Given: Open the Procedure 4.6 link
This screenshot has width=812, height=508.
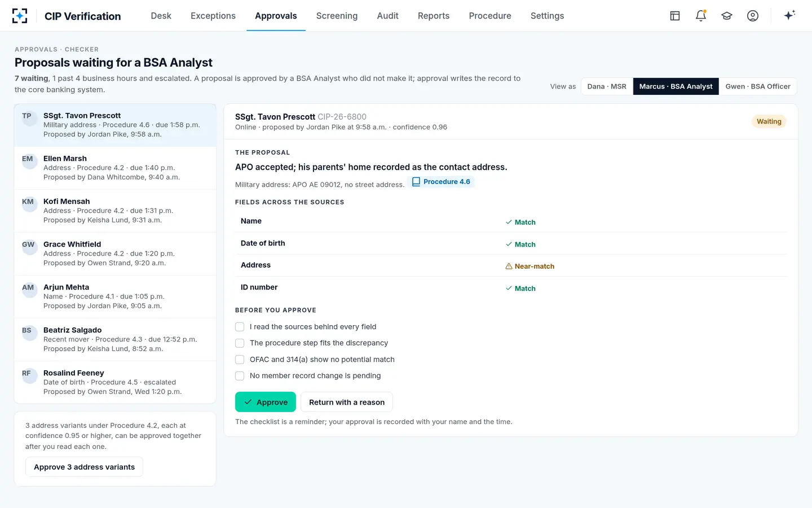Looking at the screenshot, I should (x=440, y=182).
